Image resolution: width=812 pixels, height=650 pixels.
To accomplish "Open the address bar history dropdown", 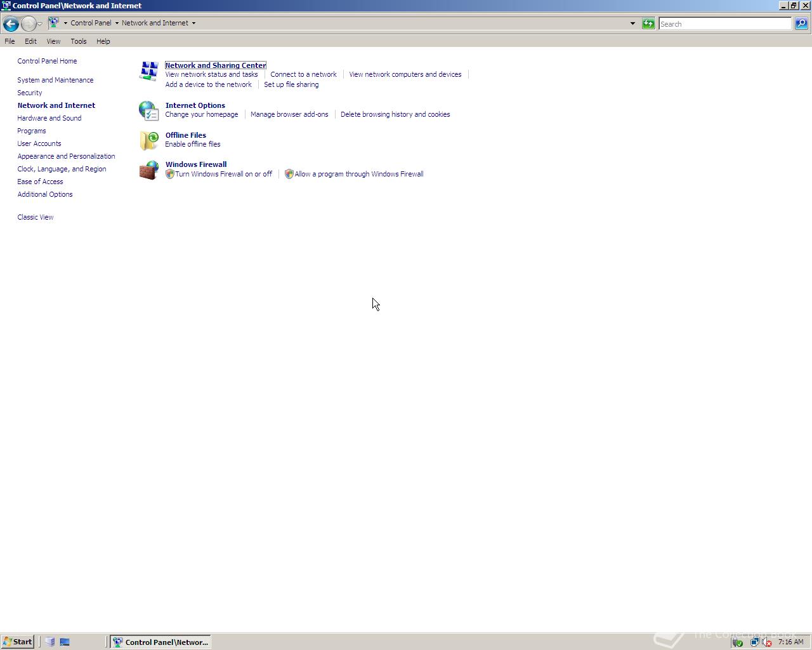I will (632, 23).
